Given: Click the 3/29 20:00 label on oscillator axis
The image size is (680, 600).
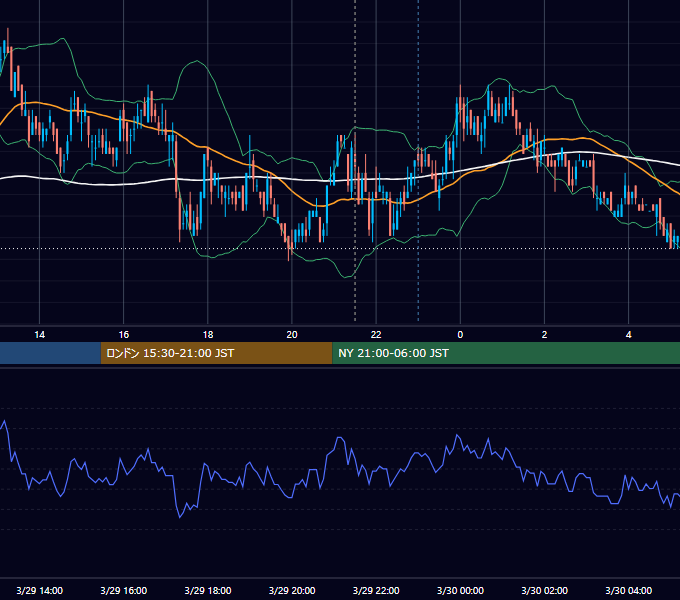Looking at the screenshot, I should [x=292, y=590].
